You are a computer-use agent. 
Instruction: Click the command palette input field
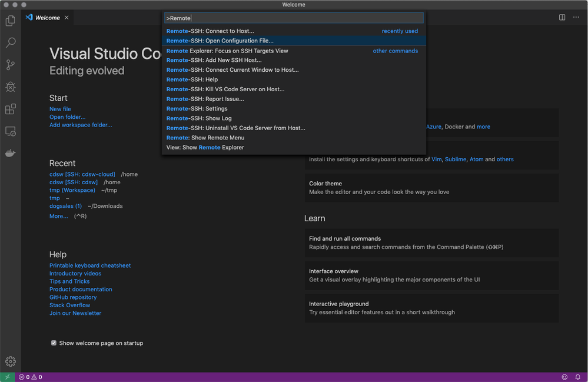294,18
